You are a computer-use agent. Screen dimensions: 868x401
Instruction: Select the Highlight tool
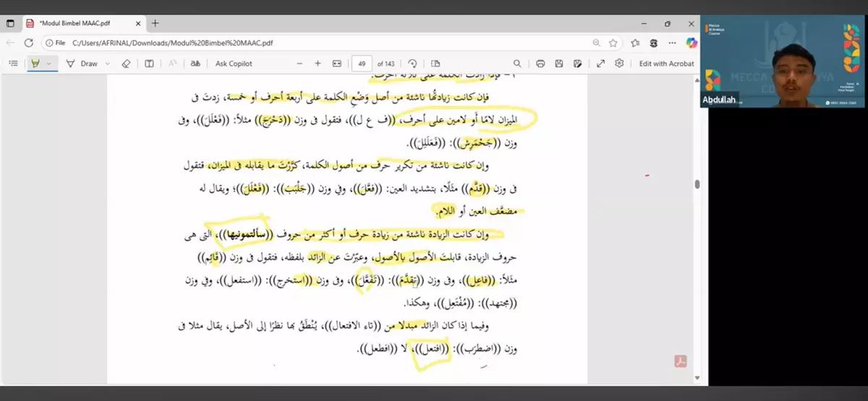pos(35,64)
